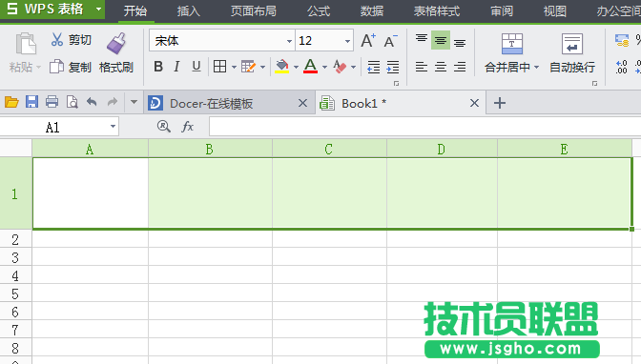Switch to the 表格样式 ribbon tab
Viewport: 641px width, 364px height.
[x=437, y=11]
